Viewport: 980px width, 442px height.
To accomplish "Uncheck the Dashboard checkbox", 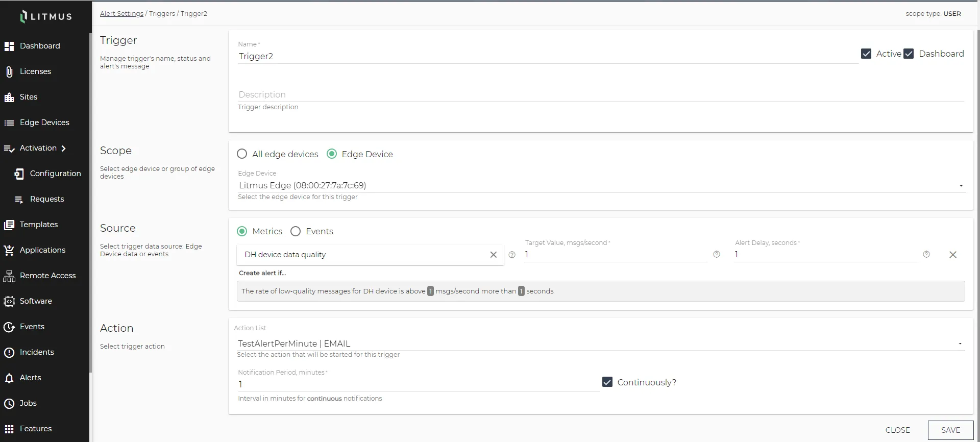I will pyautogui.click(x=909, y=54).
